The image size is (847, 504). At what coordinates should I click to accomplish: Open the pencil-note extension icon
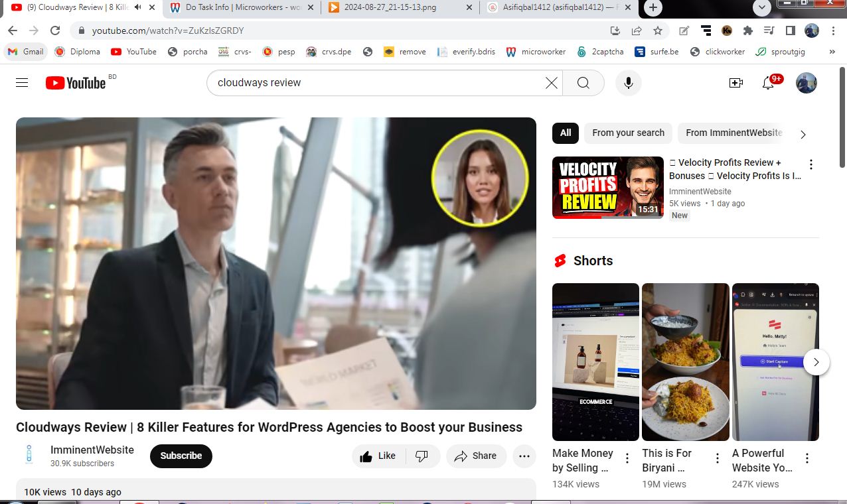(684, 31)
